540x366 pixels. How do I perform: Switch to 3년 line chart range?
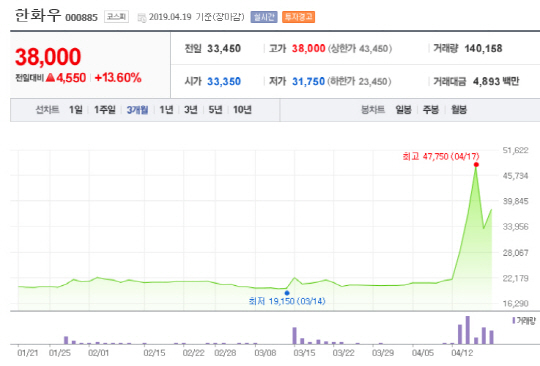point(190,110)
